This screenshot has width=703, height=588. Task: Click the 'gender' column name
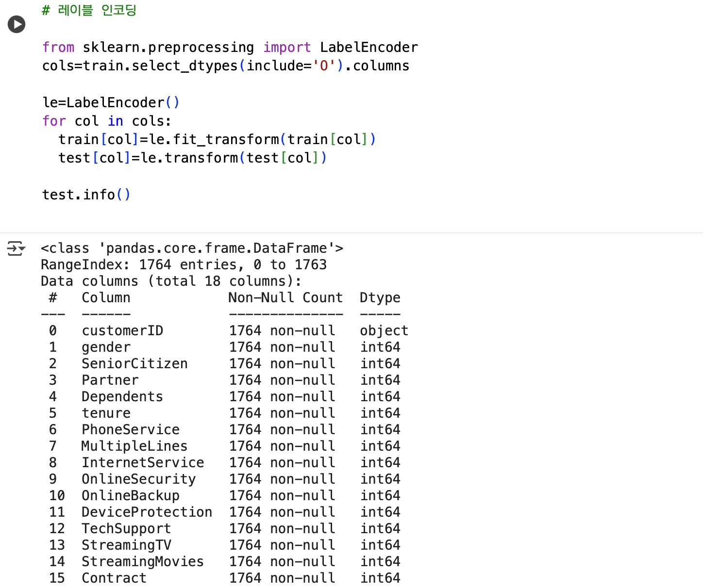tap(106, 347)
